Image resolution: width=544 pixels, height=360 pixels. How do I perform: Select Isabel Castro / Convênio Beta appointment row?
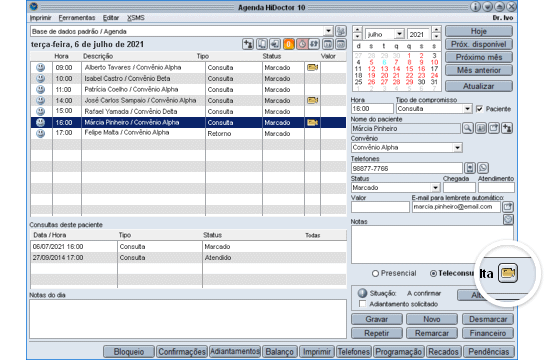coord(188,78)
